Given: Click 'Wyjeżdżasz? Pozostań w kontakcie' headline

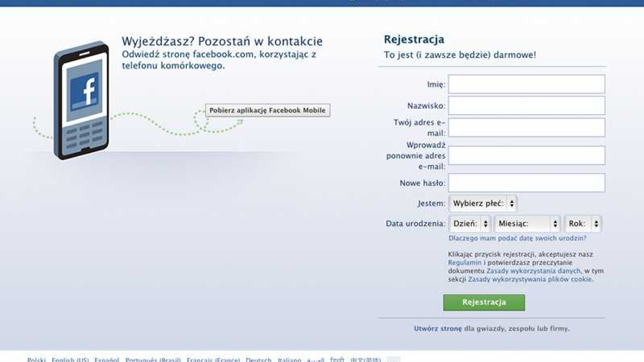Looking at the screenshot, I should tap(222, 41).
